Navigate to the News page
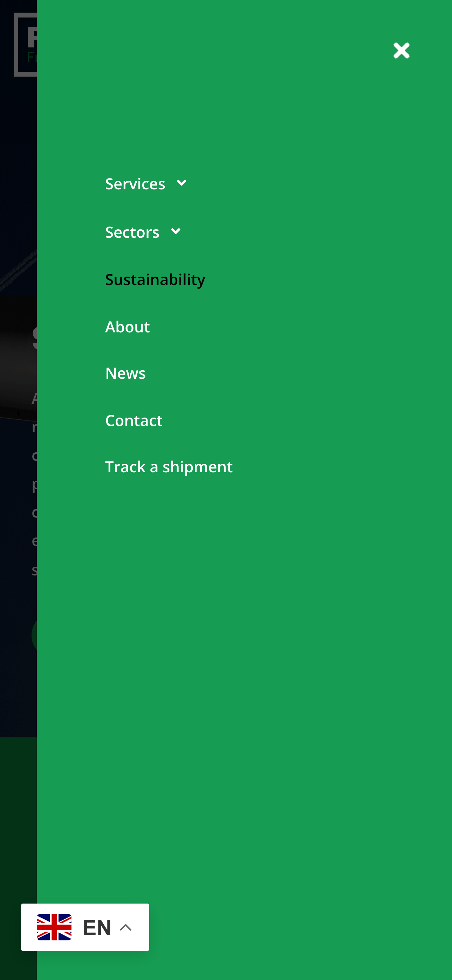 click(125, 373)
